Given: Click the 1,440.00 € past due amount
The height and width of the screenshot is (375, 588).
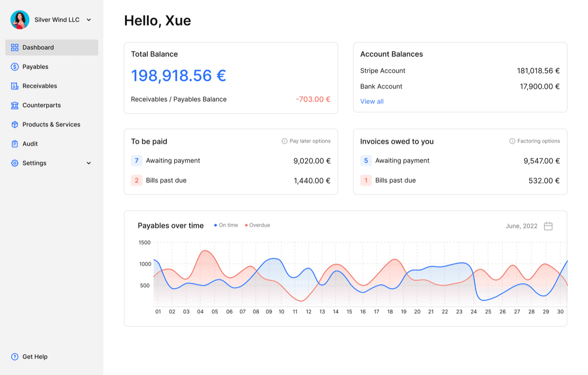Looking at the screenshot, I should [x=312, y=181].
